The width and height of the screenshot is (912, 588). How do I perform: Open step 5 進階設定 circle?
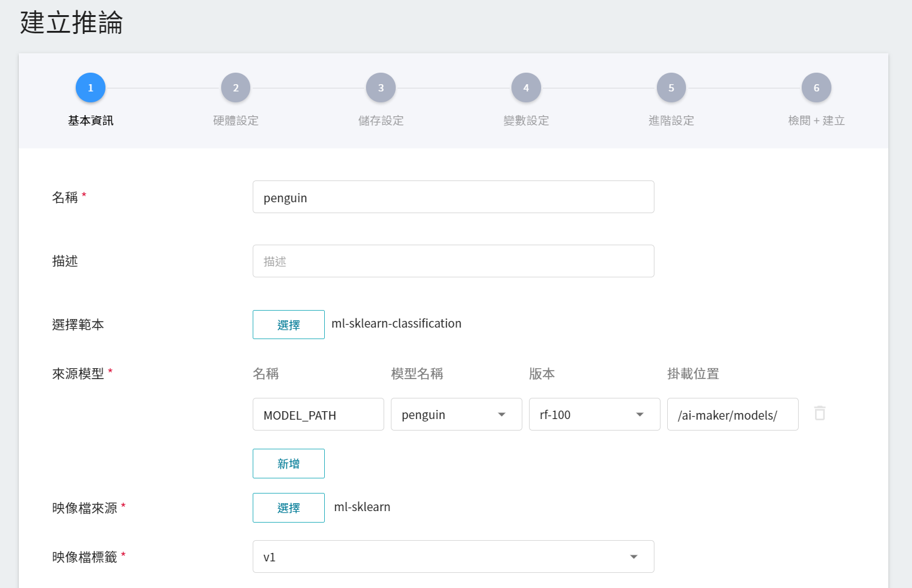point(671,88)
